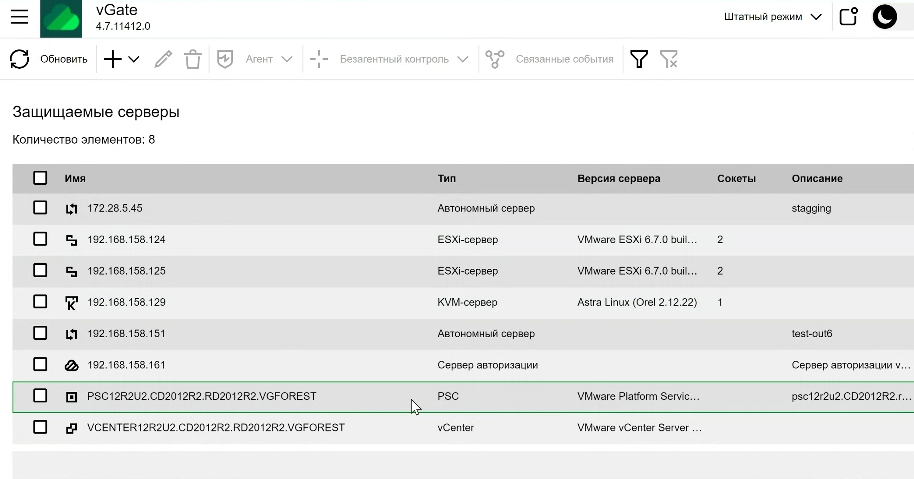Sort by the Имя column header
Screen dimensions: 914x479
click(x=75, y=178)
